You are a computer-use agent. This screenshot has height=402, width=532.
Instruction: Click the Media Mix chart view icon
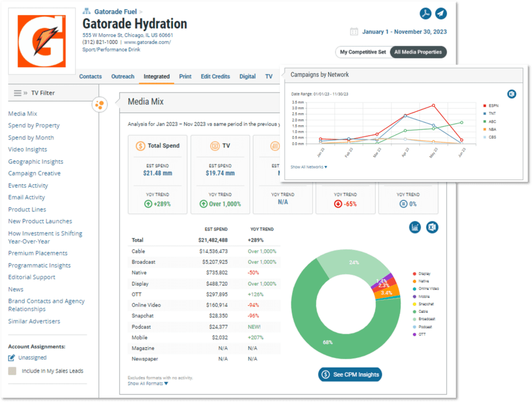[x=415, y=227]
